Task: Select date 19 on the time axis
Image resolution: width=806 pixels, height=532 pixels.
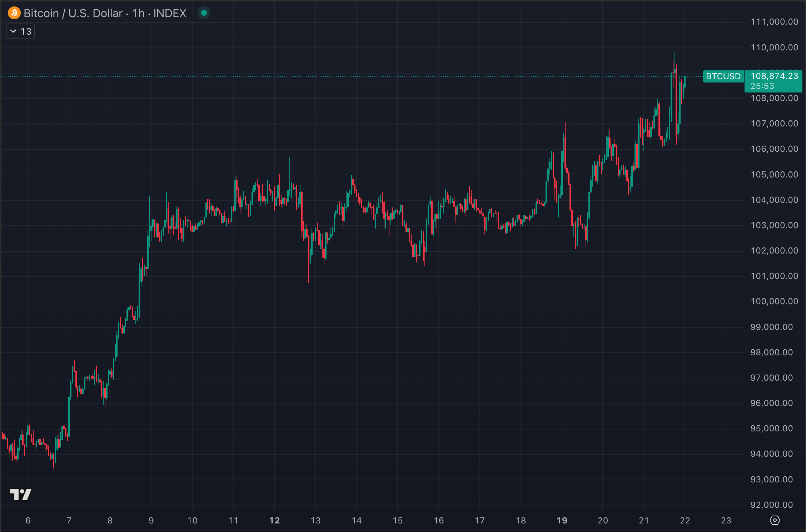Action: (x=562, y=521)
